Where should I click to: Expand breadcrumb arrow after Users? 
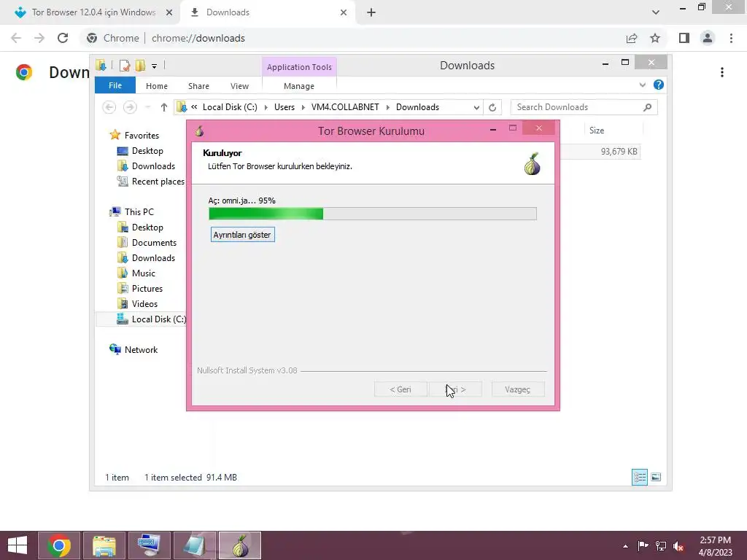[303, 108]
